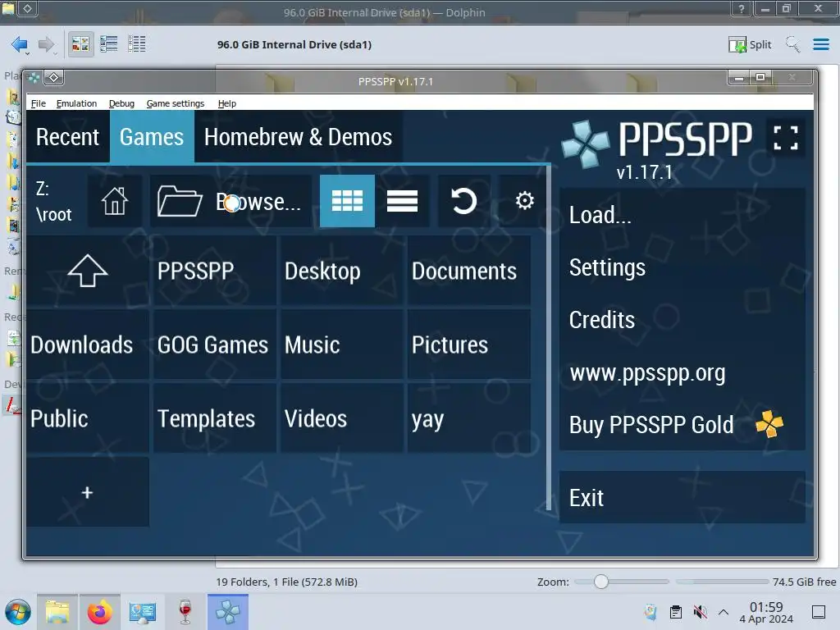The image size is (840, 630).
Task: Open the Templates folder
Action: tap(214, 418)
